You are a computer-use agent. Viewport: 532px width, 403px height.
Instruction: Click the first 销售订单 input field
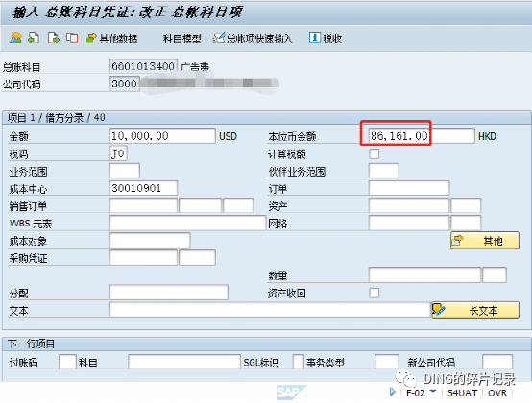click(143, 205)
